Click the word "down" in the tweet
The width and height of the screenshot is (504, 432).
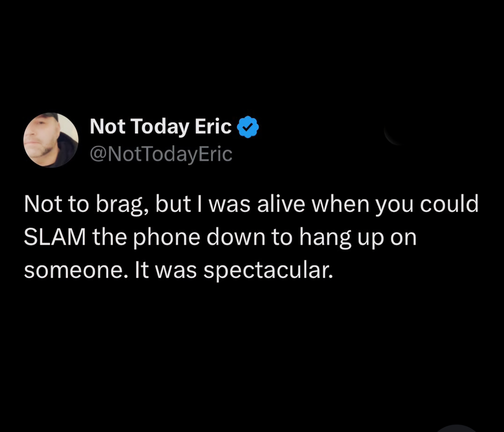point(236,238)
